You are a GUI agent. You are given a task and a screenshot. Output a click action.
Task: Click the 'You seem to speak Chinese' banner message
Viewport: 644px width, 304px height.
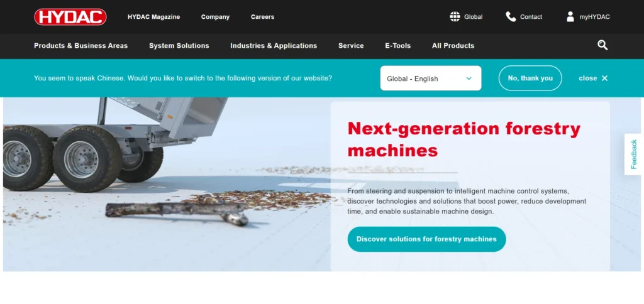[183, 78]
